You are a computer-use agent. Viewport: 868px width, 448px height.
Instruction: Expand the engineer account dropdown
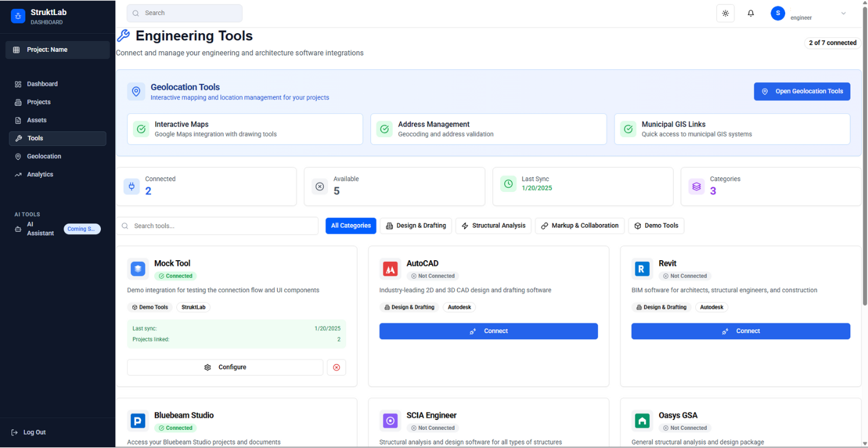843,13
